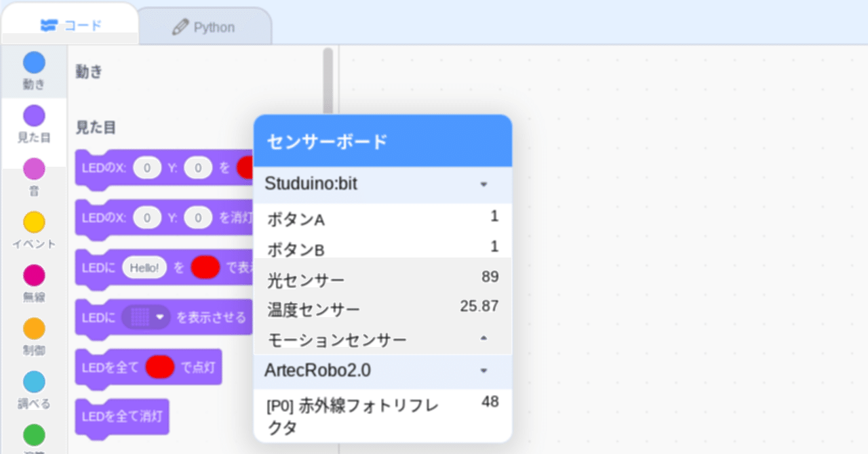Viewport: 868px width, 454px height.
Task: Select the 音 category icon
Action: click(x=33, y=169)
